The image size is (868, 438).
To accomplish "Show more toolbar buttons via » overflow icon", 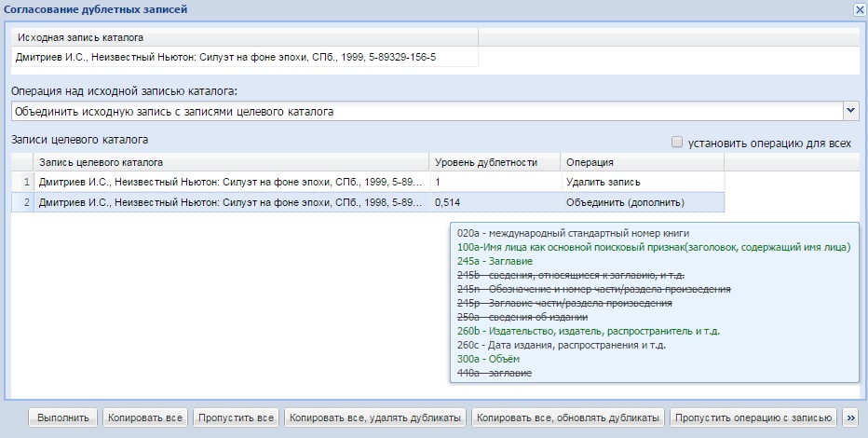I will (x=850, y=418).
